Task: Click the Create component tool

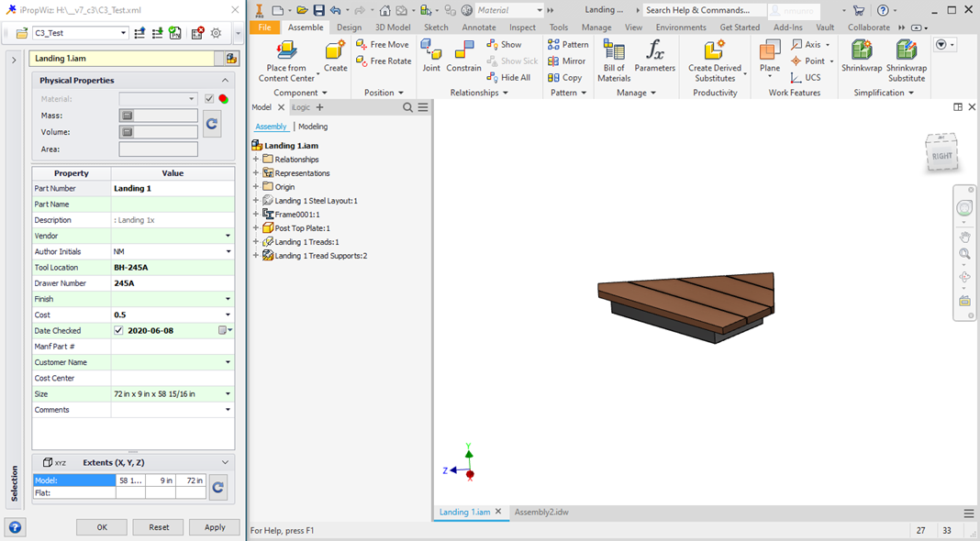Action: (x=335, y=56)
